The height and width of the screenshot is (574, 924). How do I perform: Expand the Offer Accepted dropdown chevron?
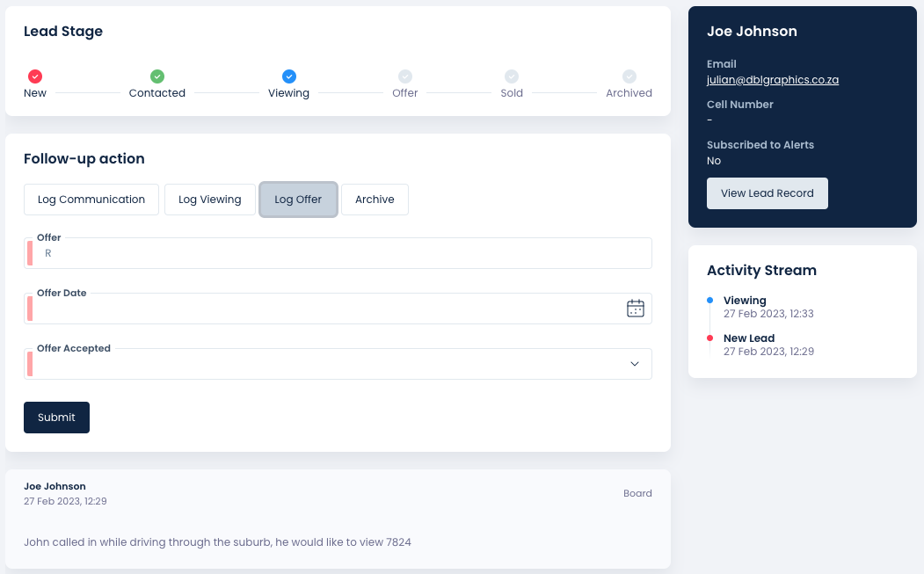[x=635, y=364]
